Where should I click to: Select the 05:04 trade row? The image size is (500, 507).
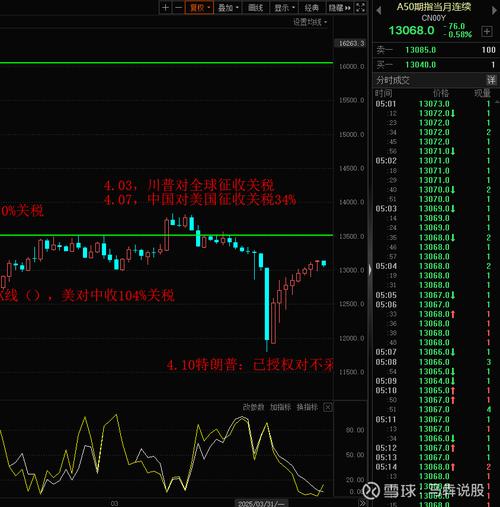click(x=433, y=266)
